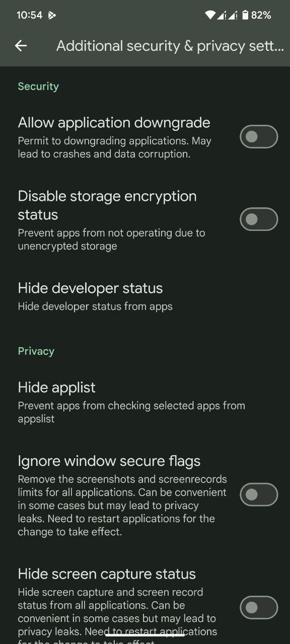This screenshot has height=644, width=290.
Task: Tap the back arrow icon
Action: click(x=21, y=46)
